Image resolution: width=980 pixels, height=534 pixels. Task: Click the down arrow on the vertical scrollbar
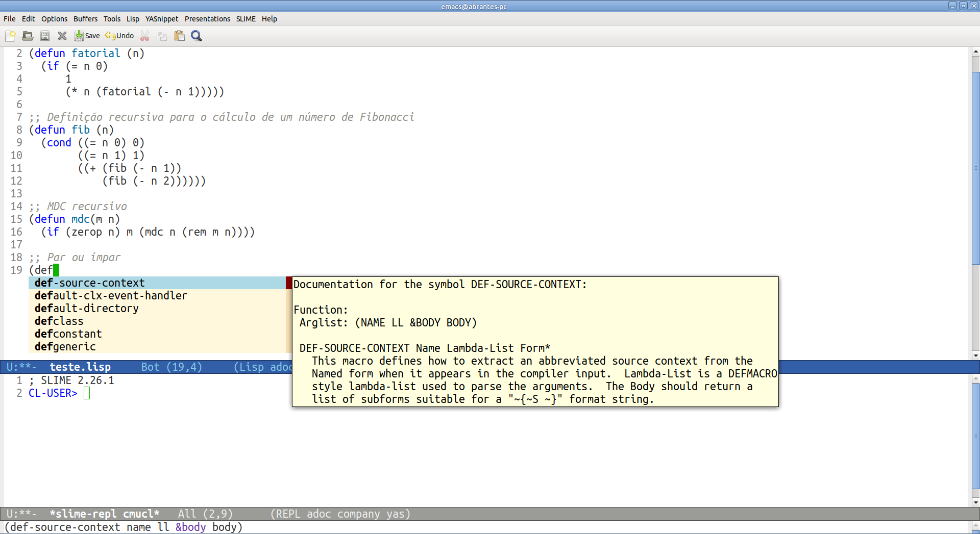pyautogui.click(x=975, y=355)
